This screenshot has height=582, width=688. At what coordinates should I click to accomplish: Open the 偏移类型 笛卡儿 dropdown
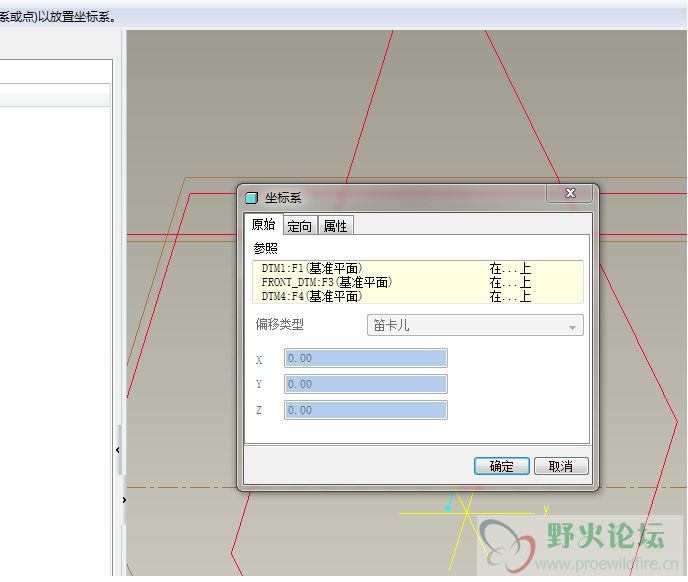(475, 325)
